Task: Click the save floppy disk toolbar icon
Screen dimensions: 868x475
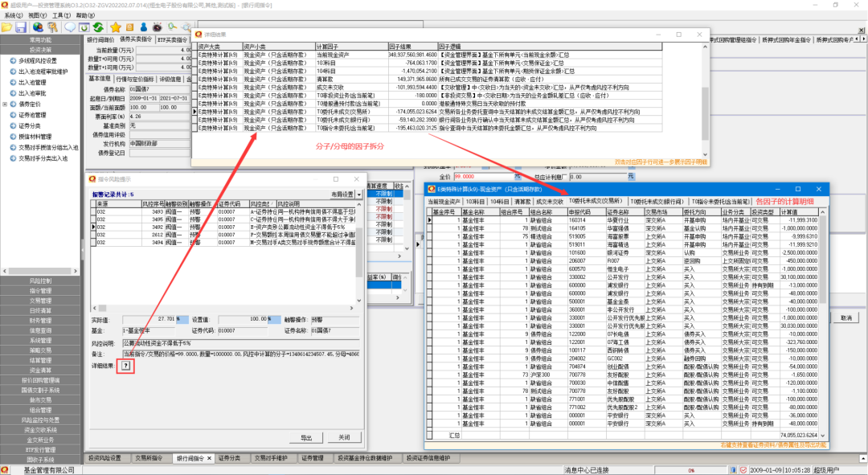Action: [21, 27]
